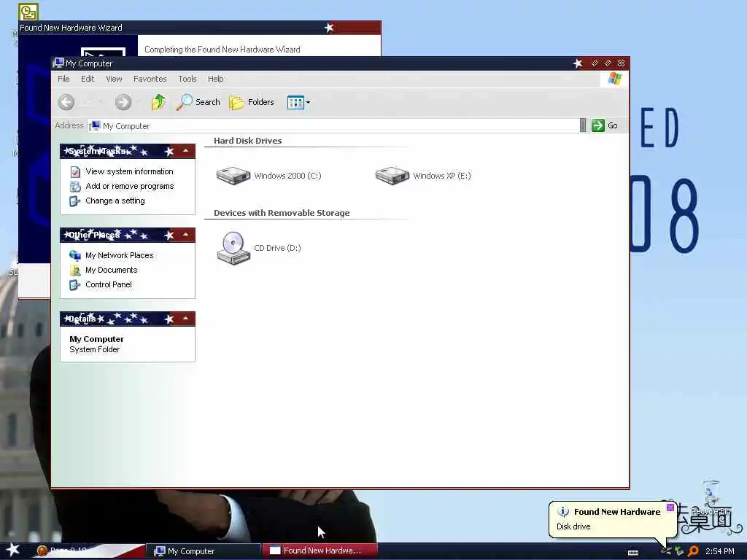Open the Views icon dropdown
The width and height of the screenshot is (747, 560).
(298, 102)
